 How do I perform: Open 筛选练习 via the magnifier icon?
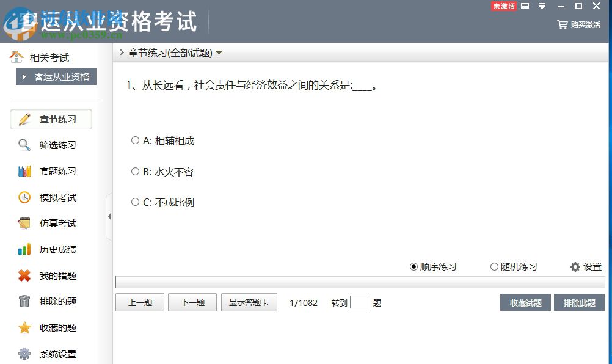click(x=24, y=145)
